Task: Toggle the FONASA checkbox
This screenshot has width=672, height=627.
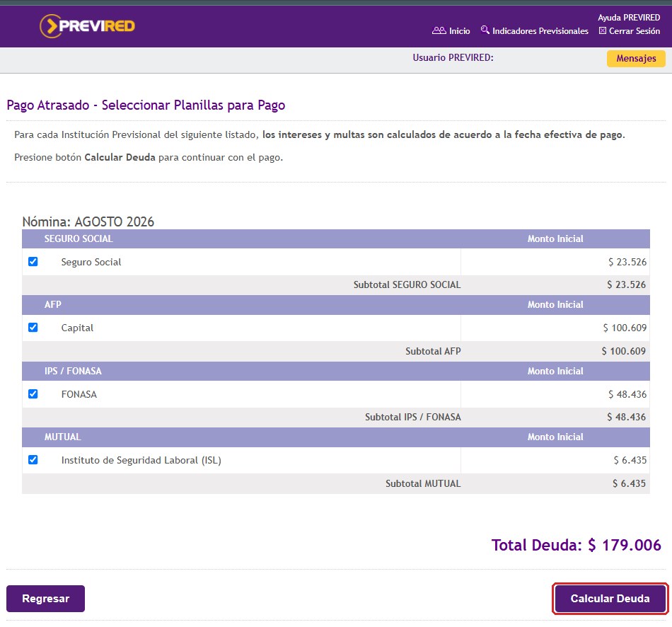Action: 33,394
